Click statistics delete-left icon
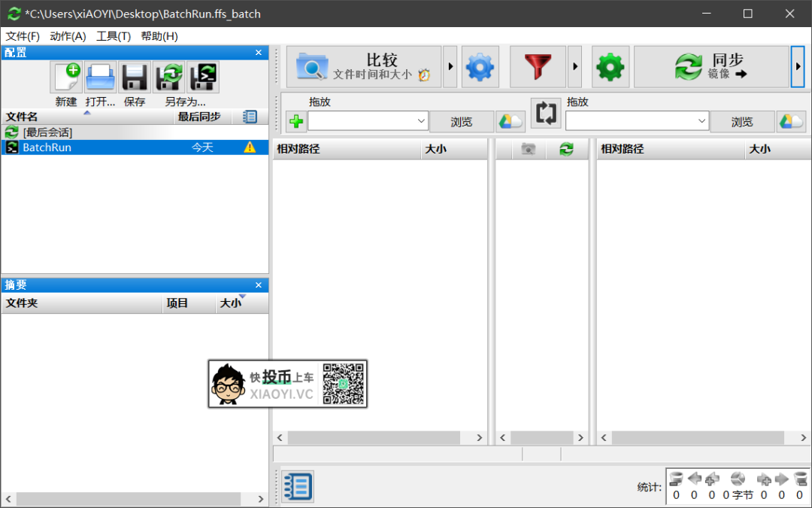 (676, 479)
